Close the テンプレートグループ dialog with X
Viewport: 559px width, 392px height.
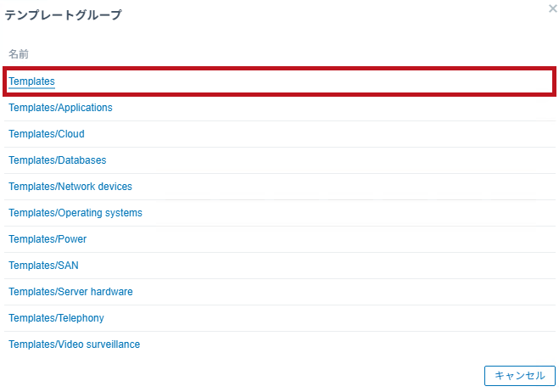[552, 8]
